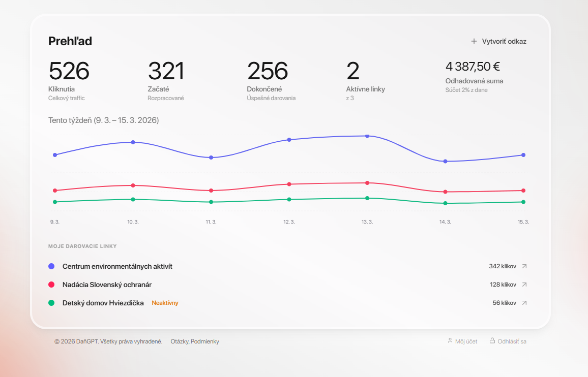The width and height of the screenshot is (588, 377).
Task: Click the red line point at 10. 3.
Action: [133, 185]
